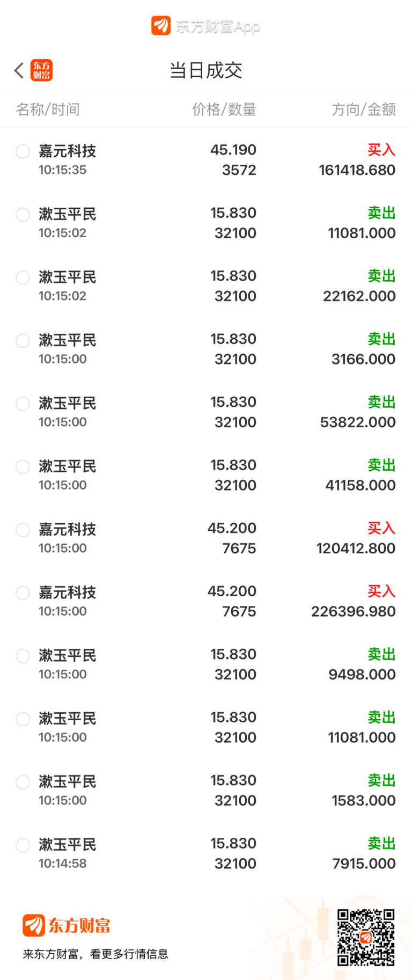
Task: Click the 方向/金额 column header
Action: pos(364,109)
